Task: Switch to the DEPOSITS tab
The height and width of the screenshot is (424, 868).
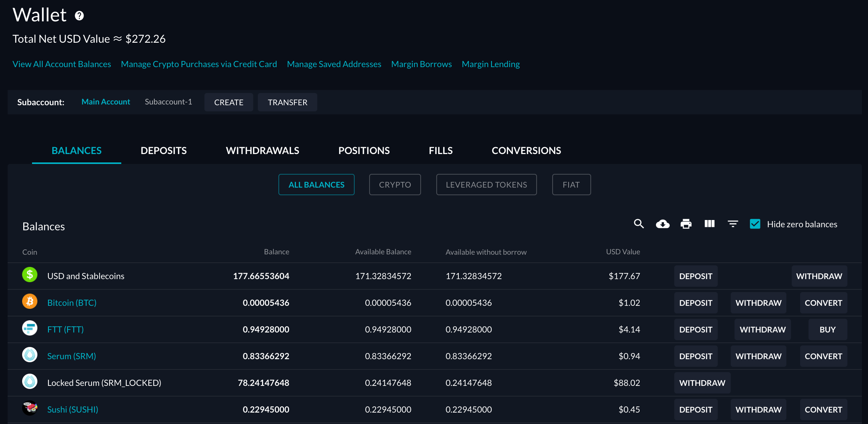Action: (x=164, y=150)
